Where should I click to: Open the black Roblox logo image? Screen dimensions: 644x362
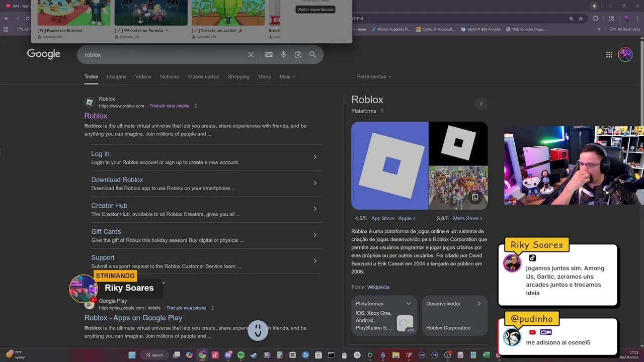coord(458,143)
